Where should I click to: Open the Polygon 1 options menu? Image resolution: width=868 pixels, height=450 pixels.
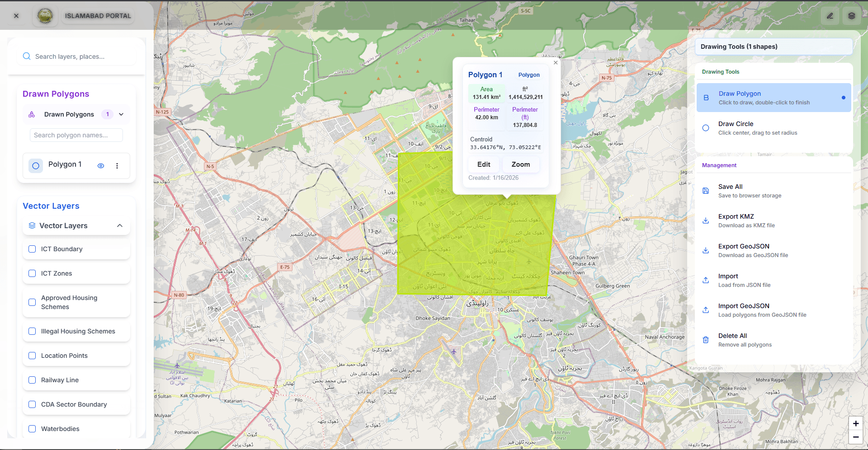pyautogui.click(x=117, y=166)
